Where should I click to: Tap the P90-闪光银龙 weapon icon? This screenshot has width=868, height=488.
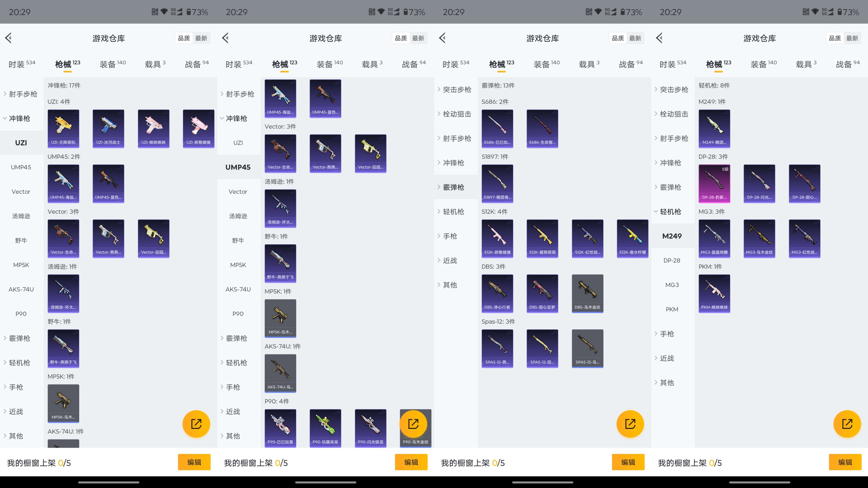coord(370,428)
